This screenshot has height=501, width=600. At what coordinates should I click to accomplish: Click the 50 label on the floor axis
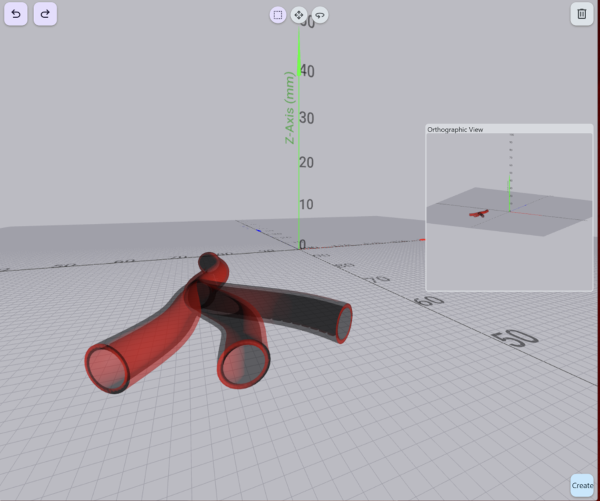[515, 338]
